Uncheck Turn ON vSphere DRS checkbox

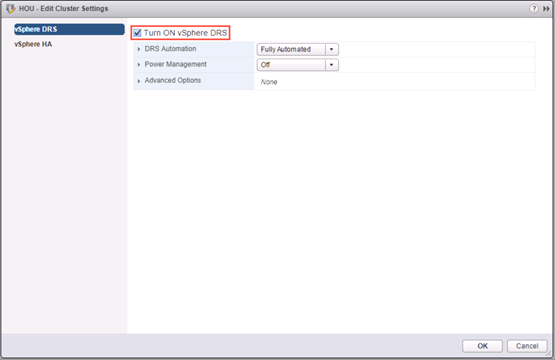point(137,33)
